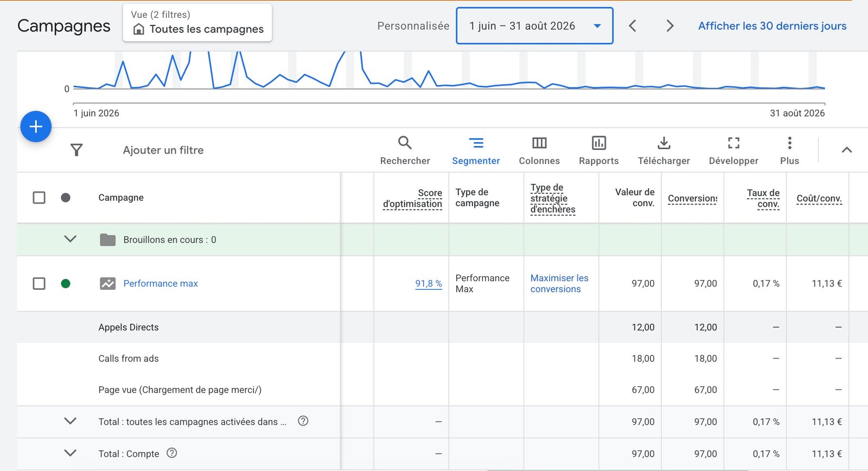The width and height of the screenshot is (868, 471).
Task: Click Télécharger download tool
Action: point(663,150)
